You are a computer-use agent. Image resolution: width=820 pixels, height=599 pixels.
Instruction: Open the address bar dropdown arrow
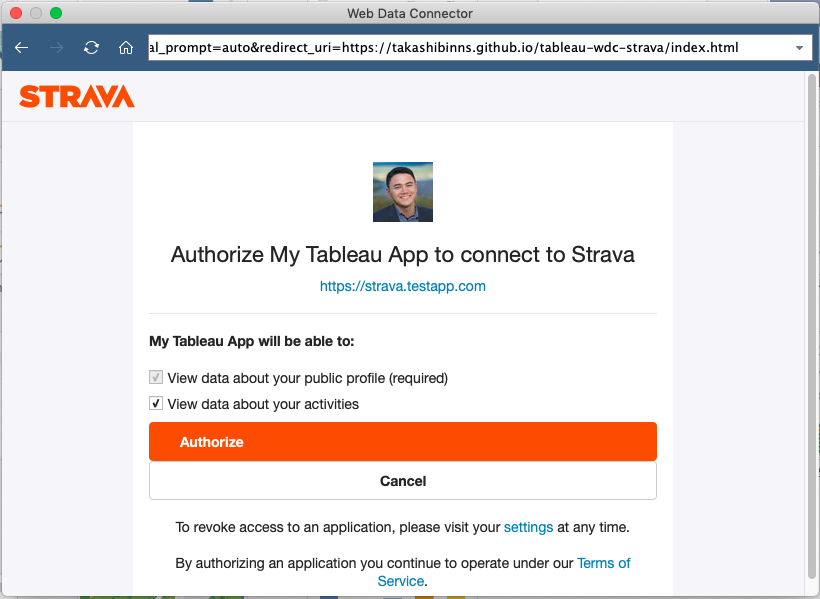[x=799, y=48]
